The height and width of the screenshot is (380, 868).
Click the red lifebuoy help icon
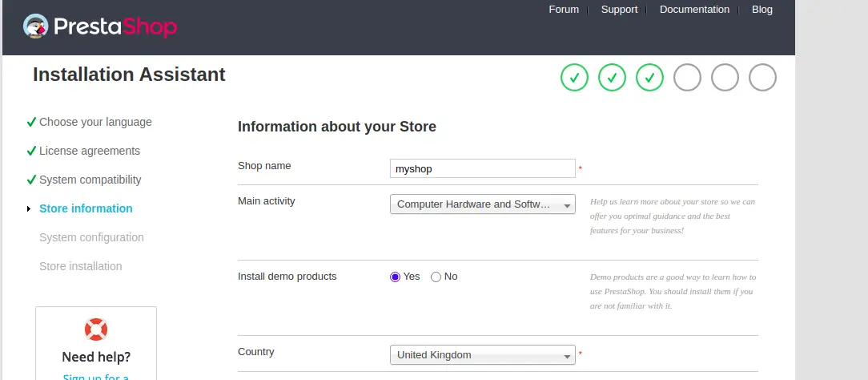(x=96, y=329)
